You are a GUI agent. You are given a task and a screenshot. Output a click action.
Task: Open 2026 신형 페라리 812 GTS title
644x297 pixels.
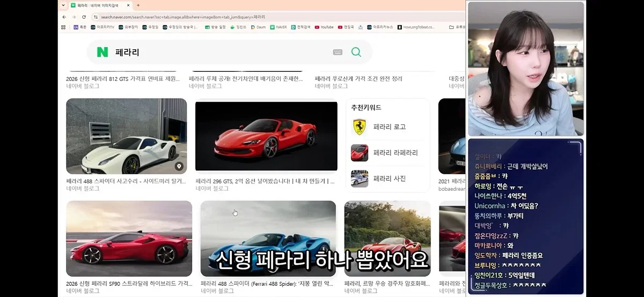click(123, 79)
